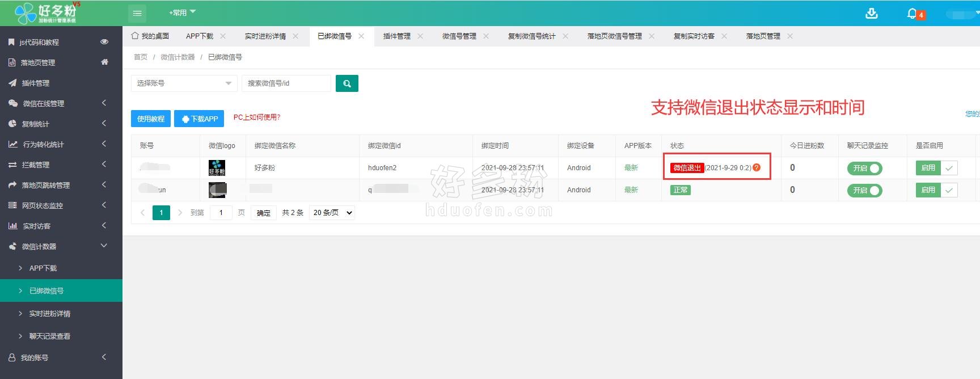This screenshot has width=980, height=379.
Task: Collapse the 微信计数器 sidebar menu
Action: (x=104, y=246)
